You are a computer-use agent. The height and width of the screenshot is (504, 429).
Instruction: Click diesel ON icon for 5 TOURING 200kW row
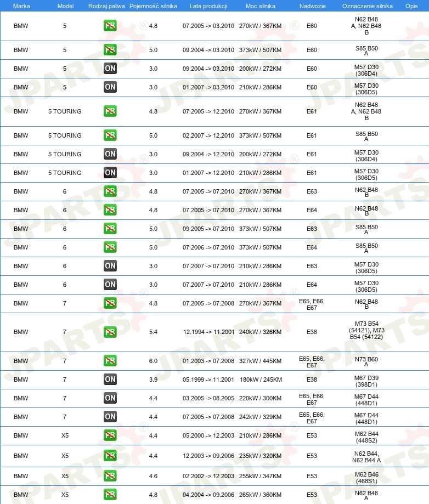(x=110, y=154)
